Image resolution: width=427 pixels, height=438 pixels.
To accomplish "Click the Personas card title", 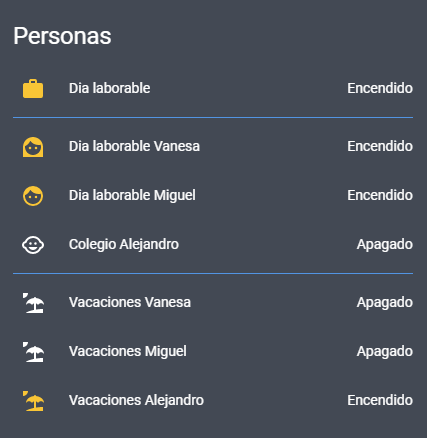I will coord(62,36).
